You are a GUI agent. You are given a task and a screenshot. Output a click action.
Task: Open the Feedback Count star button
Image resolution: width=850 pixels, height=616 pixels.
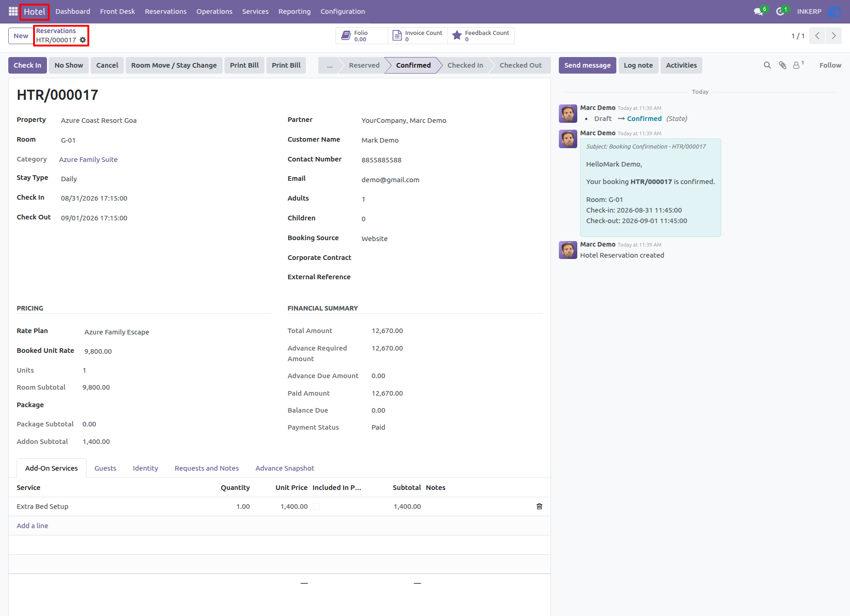[x=481, y=36]
